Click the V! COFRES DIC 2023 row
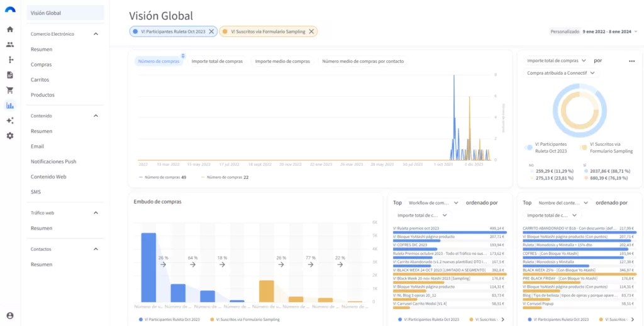The height and width of the screenshot is (326, 644). (448, 246)
